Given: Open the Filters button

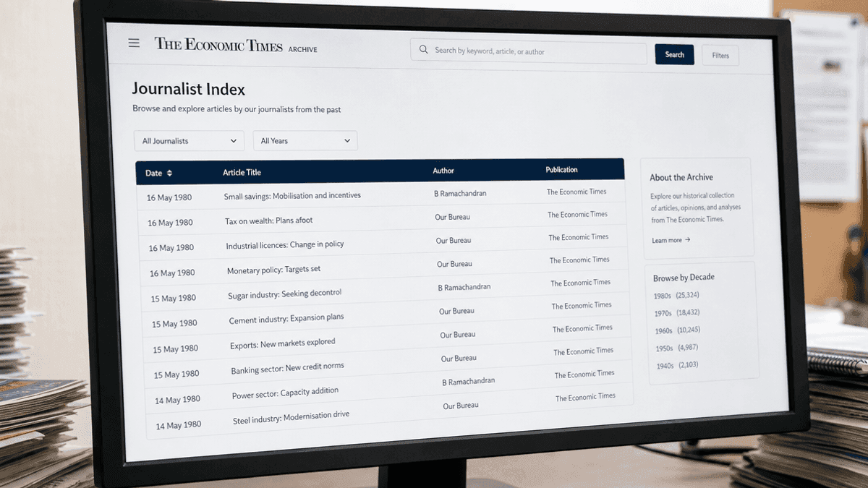Looking at the screenshot, I should 720,56.
